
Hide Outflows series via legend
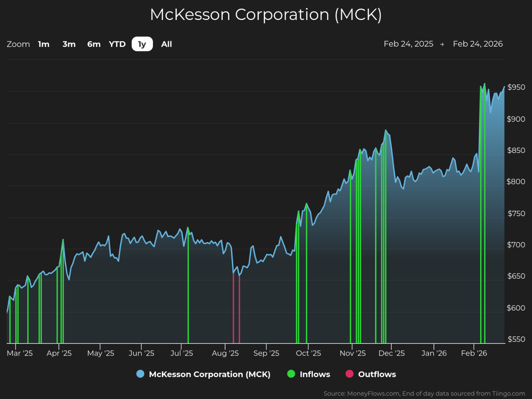(377, 374)
